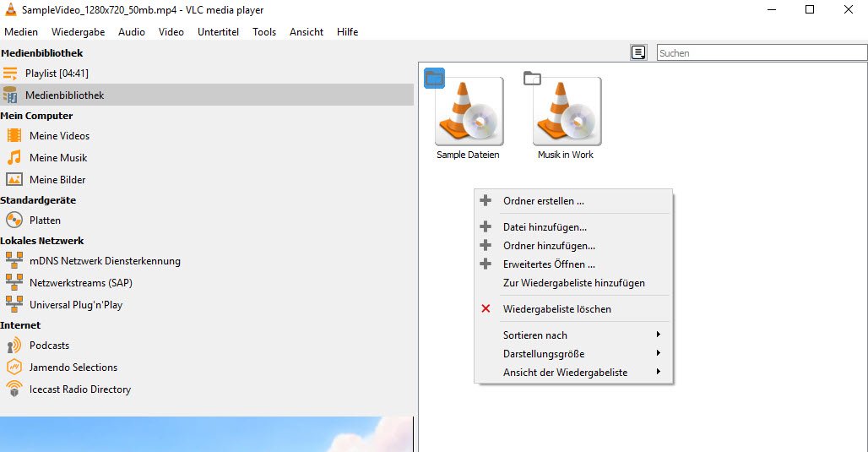
Task: Select the Meine Musik note icon
Action: coord(14,158)
